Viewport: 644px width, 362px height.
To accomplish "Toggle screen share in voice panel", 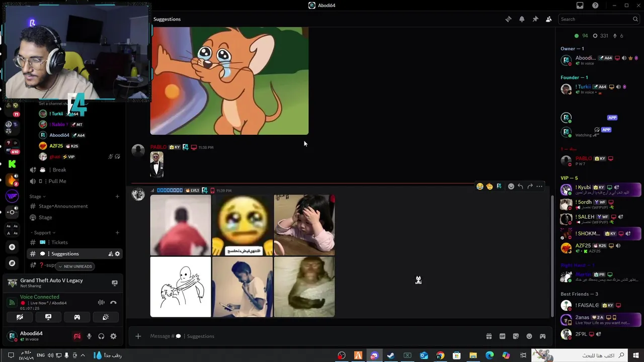I will pos(48,317).
